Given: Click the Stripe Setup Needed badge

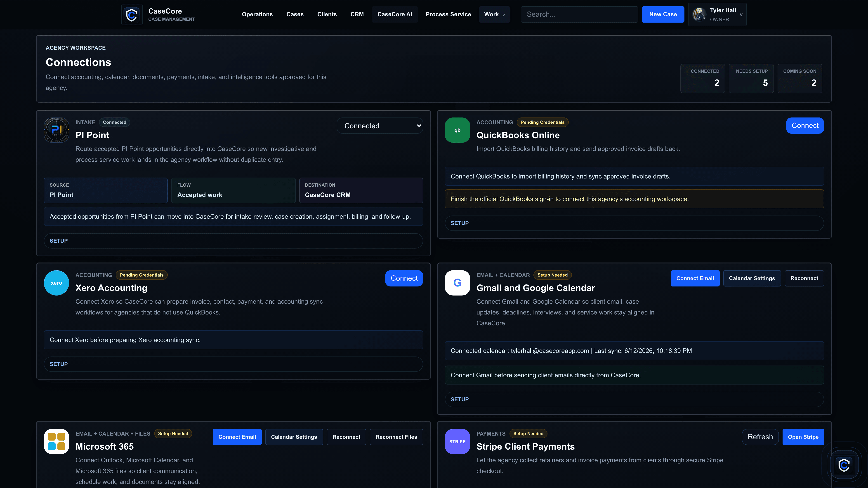Looking at the screenshot, I should pos(528,434).
